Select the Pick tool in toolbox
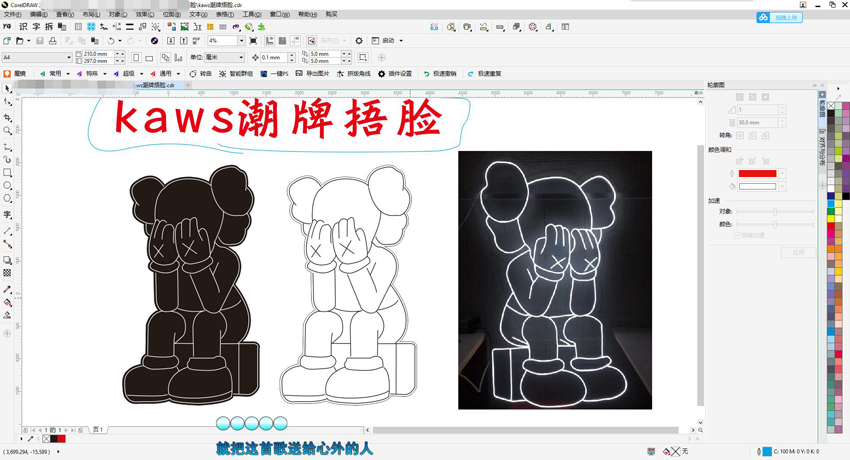Image resolution: width=850 pixels, height=460 pixels. [x=7, y=88]
